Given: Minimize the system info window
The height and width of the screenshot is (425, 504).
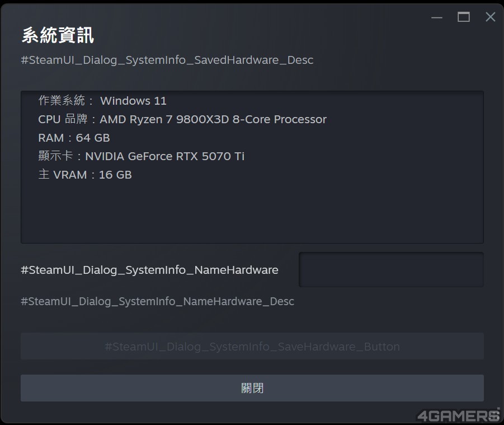Looking at the screenshot, I should click(x=437, y=17).
